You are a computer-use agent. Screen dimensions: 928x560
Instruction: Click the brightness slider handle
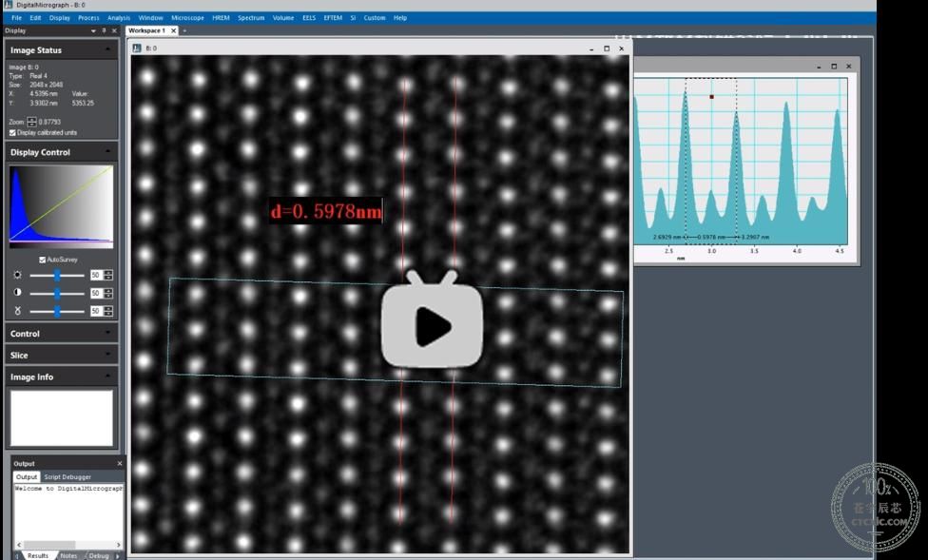click(x=57, y=275)
